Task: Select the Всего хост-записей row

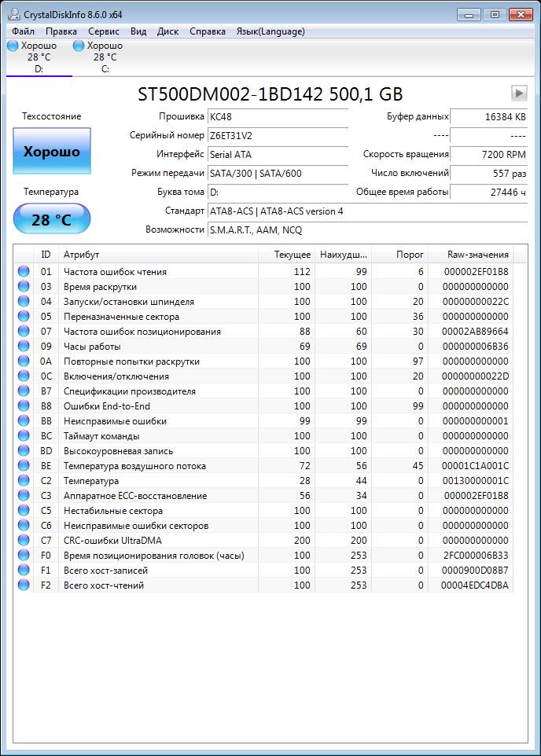Action: (263, 571)
